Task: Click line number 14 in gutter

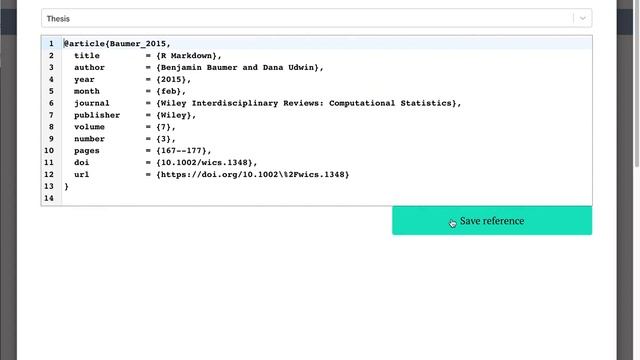Action: tap(49, 198)
